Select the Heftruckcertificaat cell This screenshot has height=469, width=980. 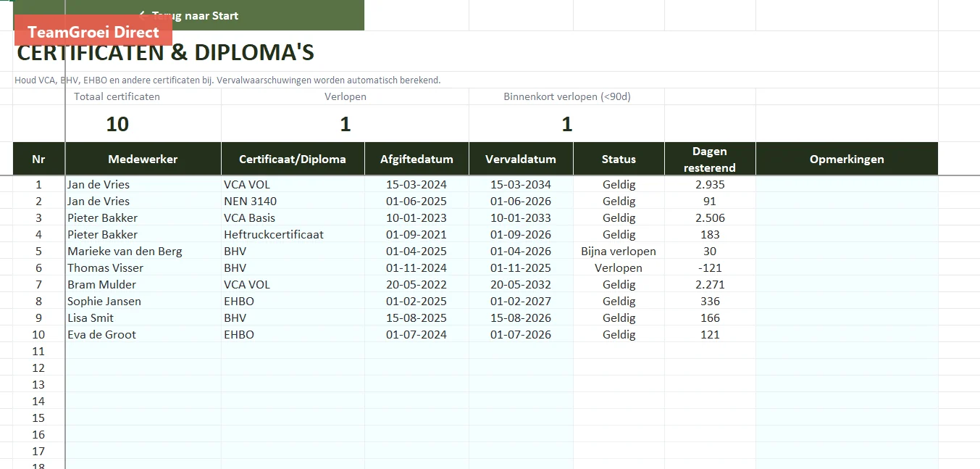pos(293,234)
